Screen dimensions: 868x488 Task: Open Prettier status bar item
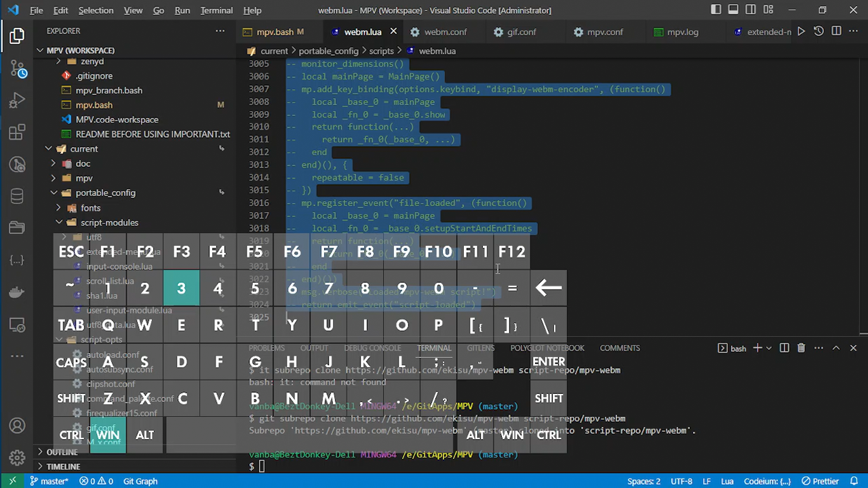[x=820, y=481]
